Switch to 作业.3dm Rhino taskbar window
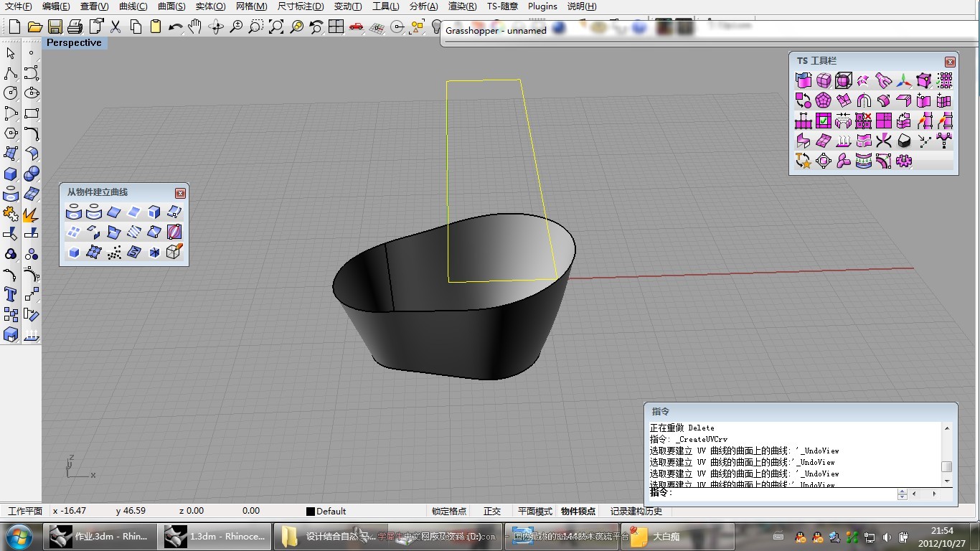Viewport: 980px width, 551px height. pos(100,537)
